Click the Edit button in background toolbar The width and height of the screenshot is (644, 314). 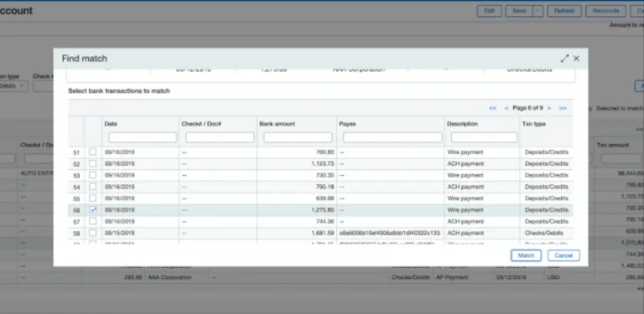coord(489,11)
